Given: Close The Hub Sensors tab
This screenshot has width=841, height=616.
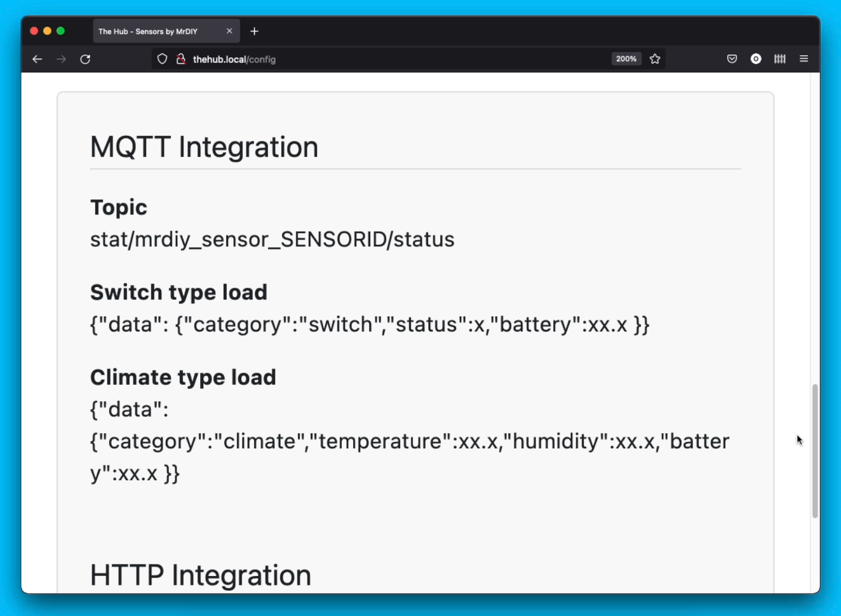Looking at the screenshot, I should 230,30.
